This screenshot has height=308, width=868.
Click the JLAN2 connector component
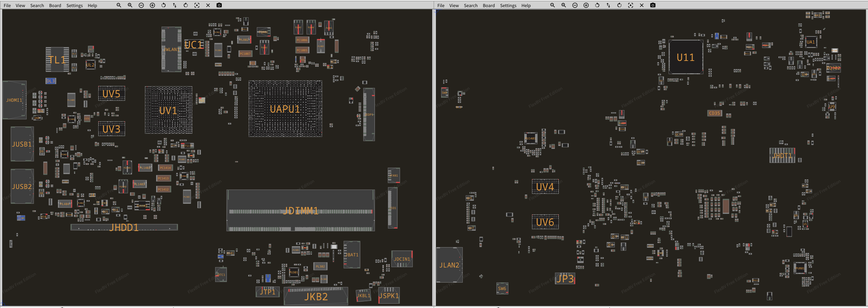pyautogui.click(x=449, y=265)
